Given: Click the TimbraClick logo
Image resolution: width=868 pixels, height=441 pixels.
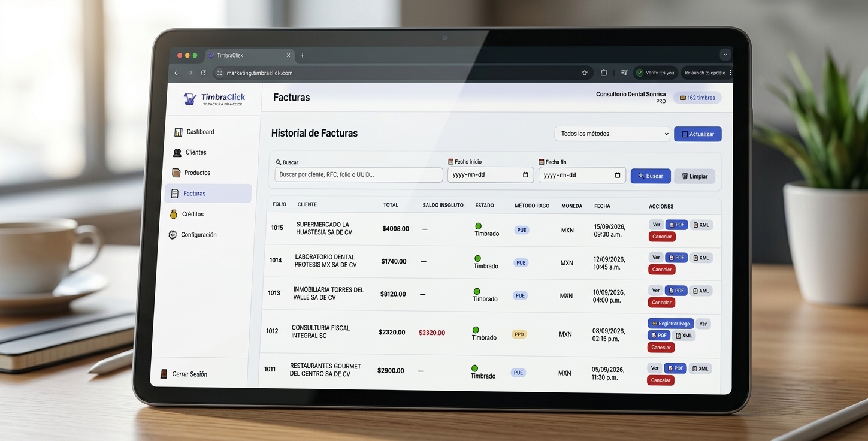Looking at the screenshot, I should click(214, 99).
